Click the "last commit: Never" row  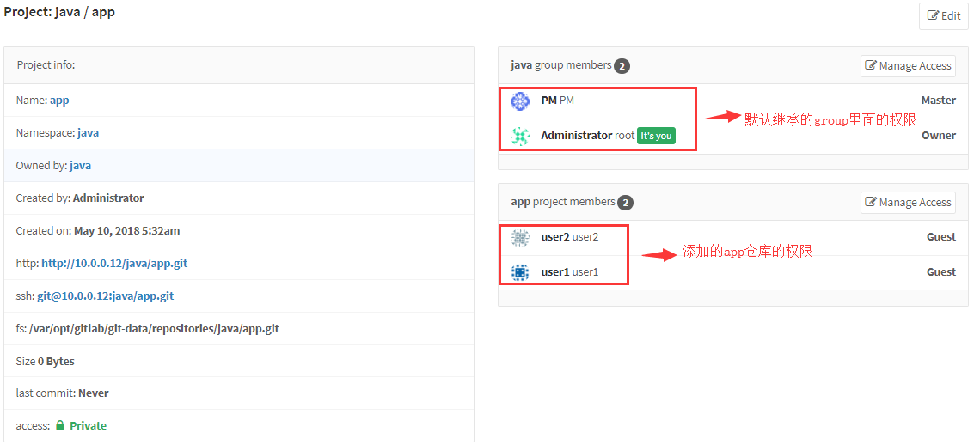pyautogui.click(x=239, y=393)
